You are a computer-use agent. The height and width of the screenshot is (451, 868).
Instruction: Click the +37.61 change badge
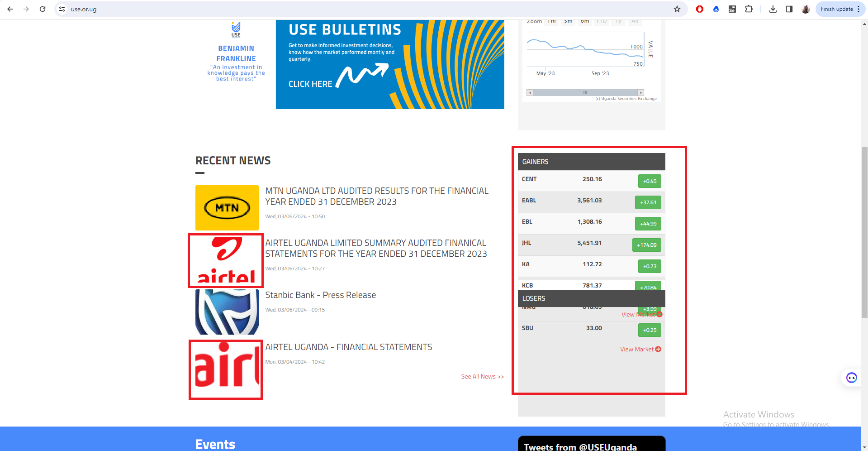coord(648,202)
